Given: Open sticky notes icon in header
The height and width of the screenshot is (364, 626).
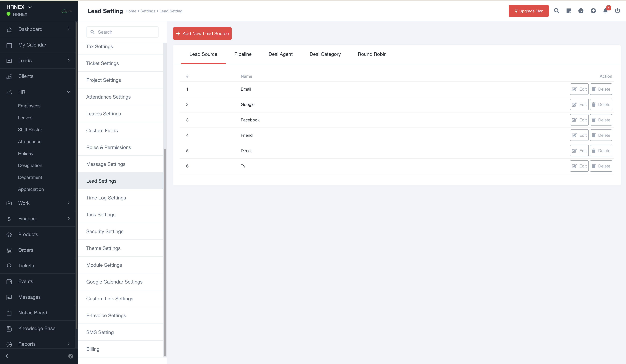Looking at the screenshot, I should (569, 11).
